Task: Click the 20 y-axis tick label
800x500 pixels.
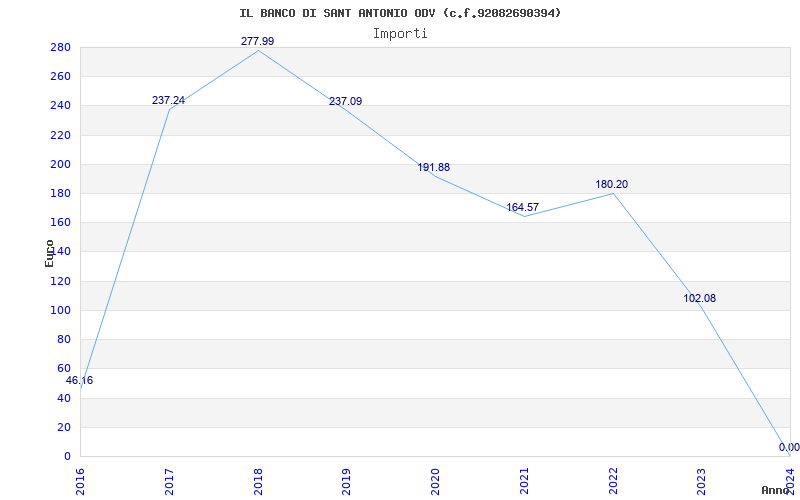Action: click(x=63, y=428)
